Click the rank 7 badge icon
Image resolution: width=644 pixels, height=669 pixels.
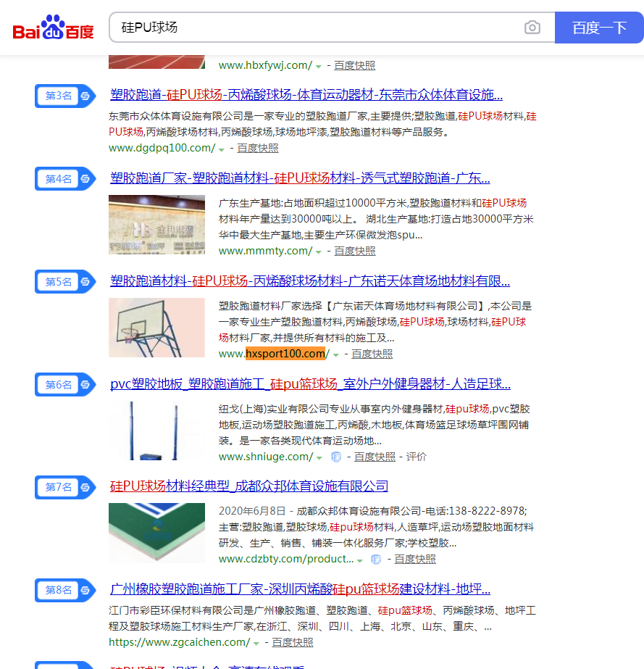[x=65, y=487]
